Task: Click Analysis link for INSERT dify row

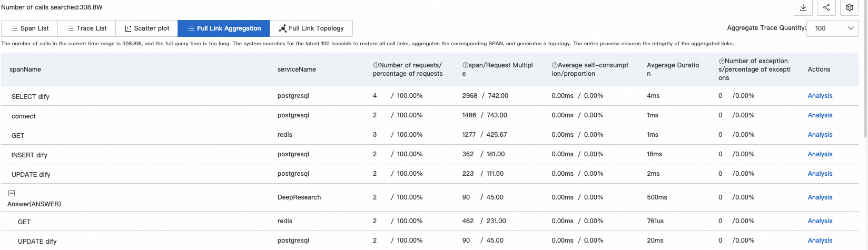Action: (820, 154)
